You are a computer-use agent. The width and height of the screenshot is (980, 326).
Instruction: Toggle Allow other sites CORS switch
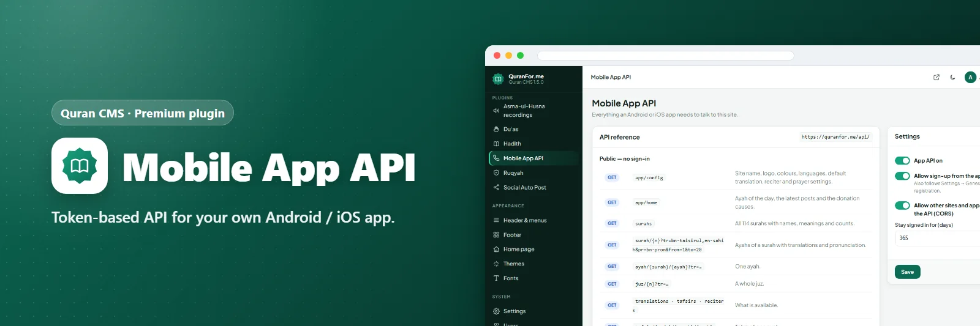point(902,206)
